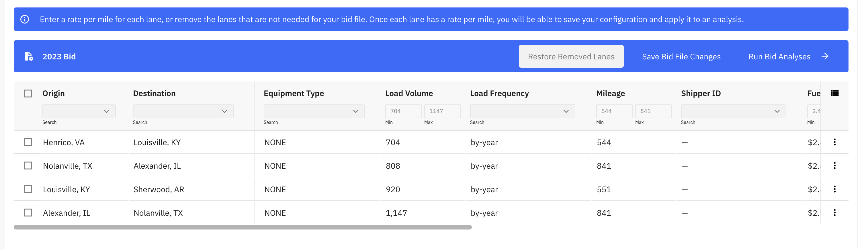Click the Sherwood, AR destination cell
Screen dimensions: 868x249
coord(159,189)
